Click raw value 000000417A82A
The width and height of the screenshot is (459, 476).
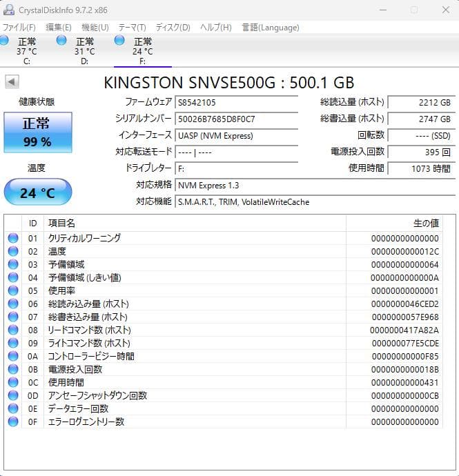point(404,330)
